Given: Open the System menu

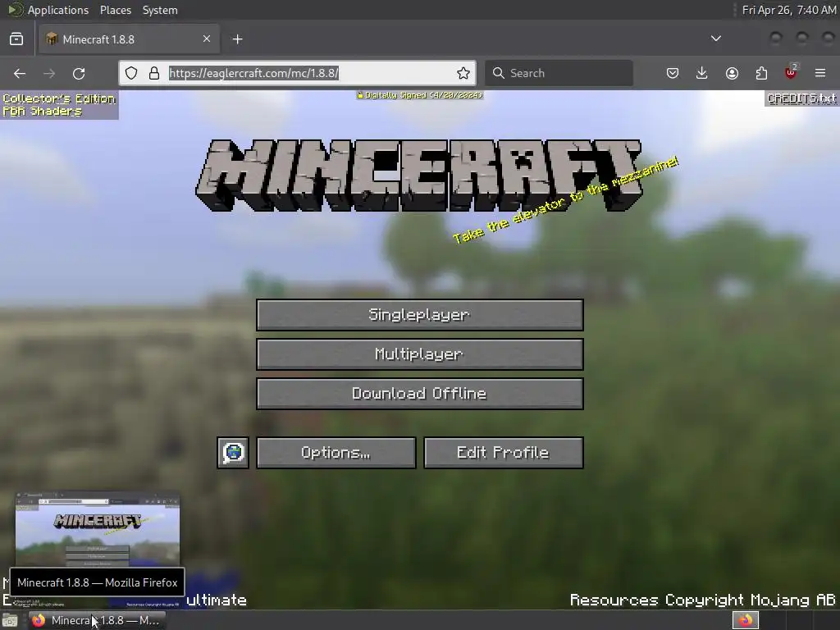Looking at the screenshot, I should (160, 10).
